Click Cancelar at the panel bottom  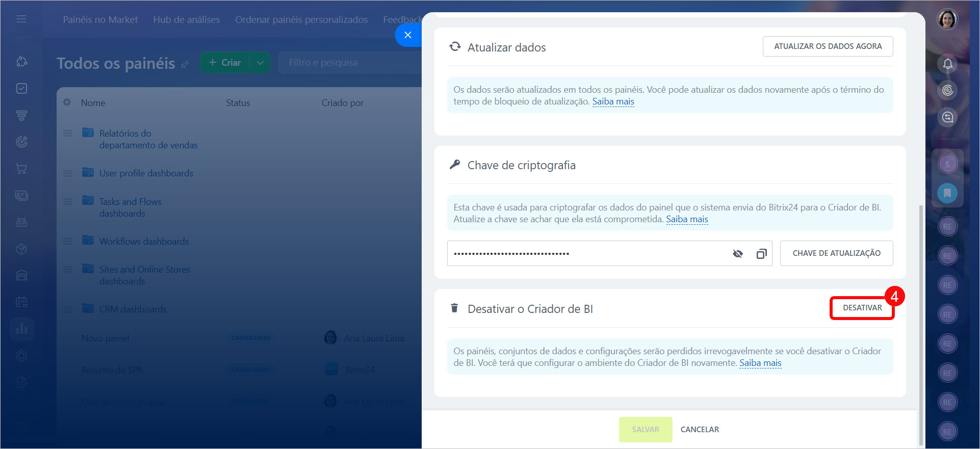click(700, 430)
